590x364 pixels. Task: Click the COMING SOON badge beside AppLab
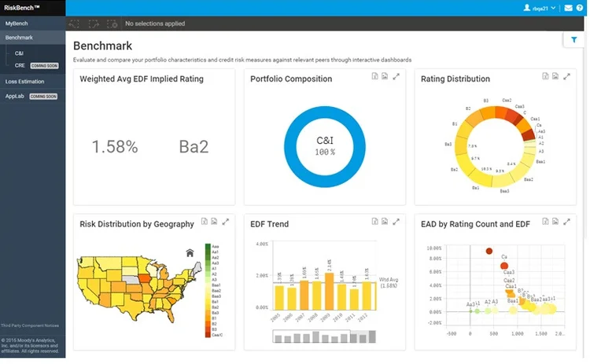(43, 97)
